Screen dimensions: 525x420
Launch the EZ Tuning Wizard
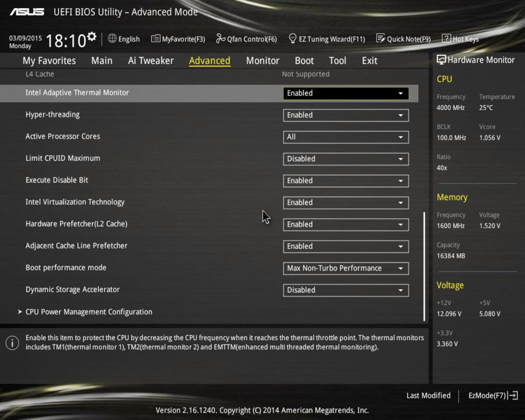[x=327, y=38]
